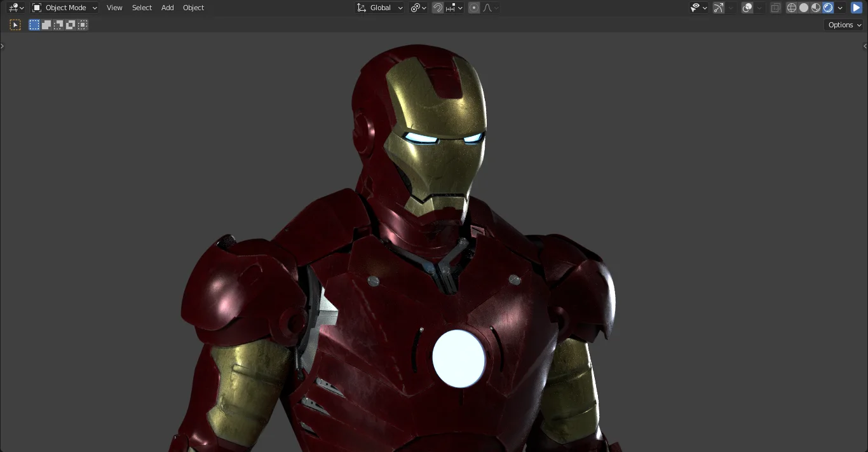Image resolution: width=868 pixels, height=452 pixels.
Task: Open the Object Mode dropdown
Action: pos(64,8)
